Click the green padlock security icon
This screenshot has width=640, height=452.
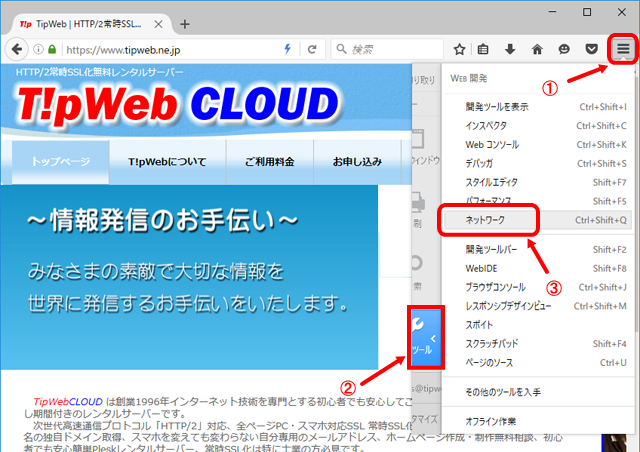(52, 49)
